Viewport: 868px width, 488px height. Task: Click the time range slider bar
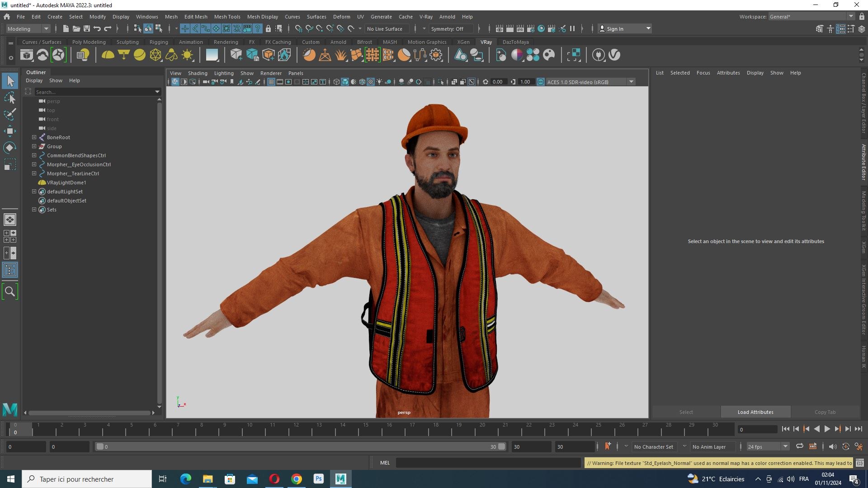coord(300,446)
